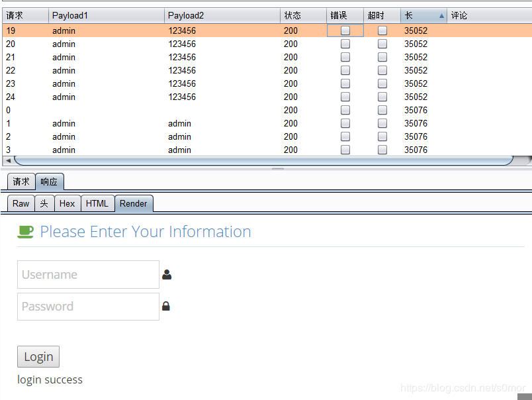Tick the 错误 checkbox for request 0
The width and height of the screenshot is (532, 400).
coord(345,110)
